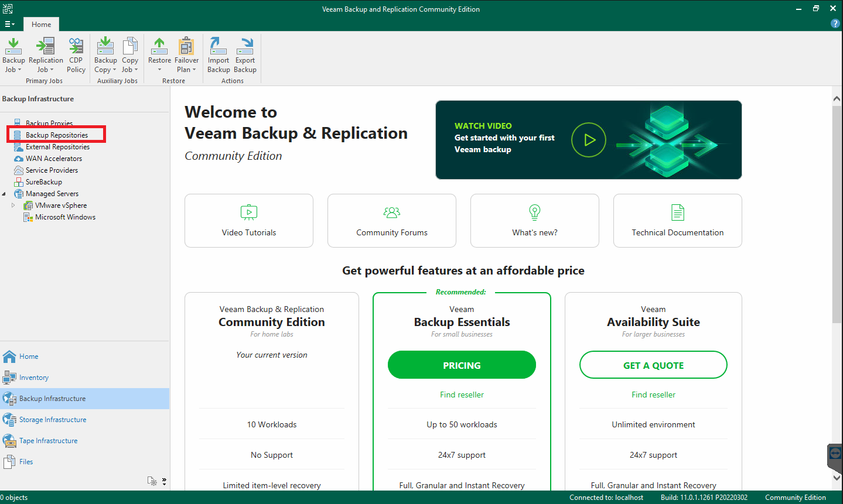
Task: Click the Service Providers tree icon
Action: 18,170
